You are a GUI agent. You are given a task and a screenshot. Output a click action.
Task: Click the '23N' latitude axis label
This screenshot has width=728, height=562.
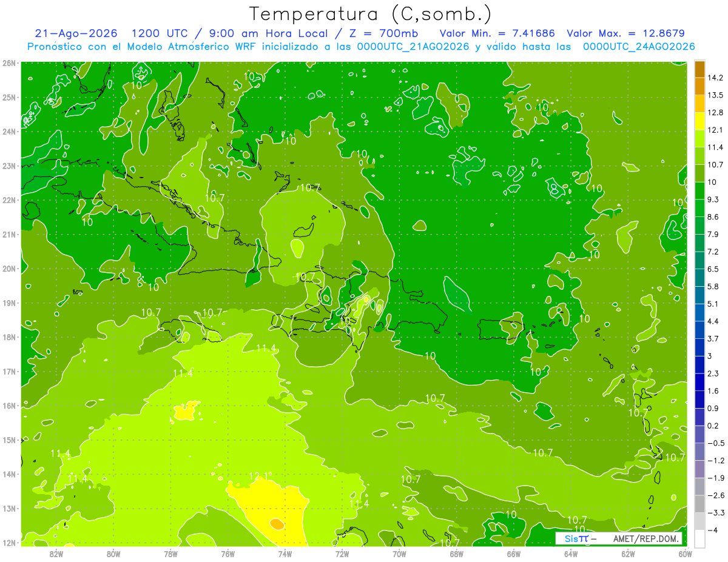(x=9, y=166)
